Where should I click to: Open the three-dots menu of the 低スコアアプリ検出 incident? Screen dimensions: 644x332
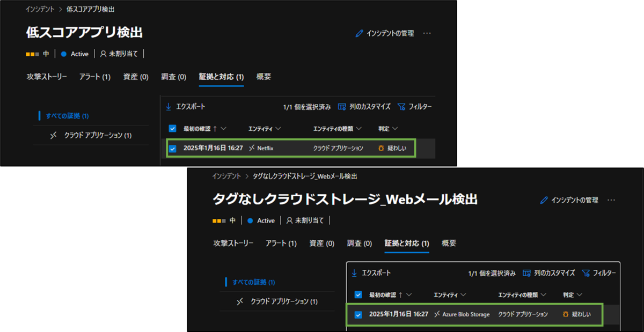(x=427, y=33)
